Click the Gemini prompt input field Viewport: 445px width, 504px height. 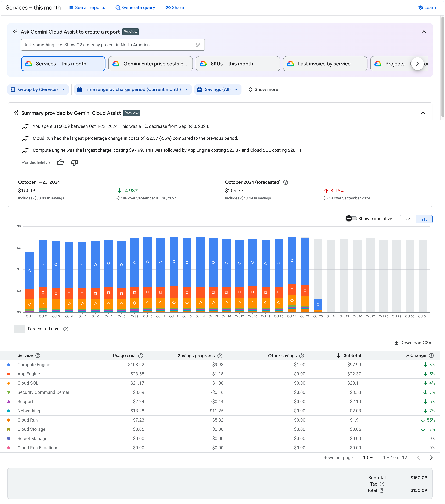coord(113,45)
